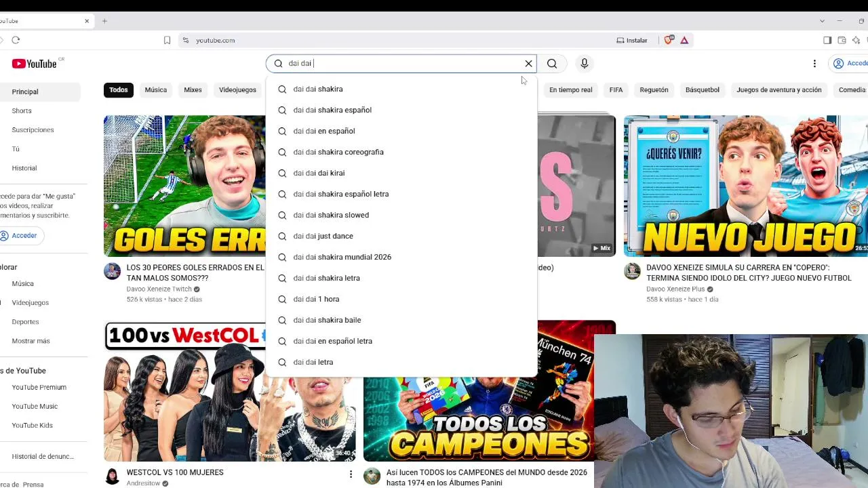Viewport: 868px width, 488px height.
Task: Toggle the browser sidebar panel icon
Action: (827, 40)
